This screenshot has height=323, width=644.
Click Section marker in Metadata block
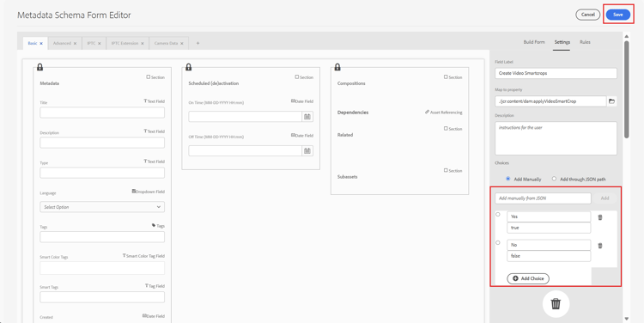[x=155, y=77]
